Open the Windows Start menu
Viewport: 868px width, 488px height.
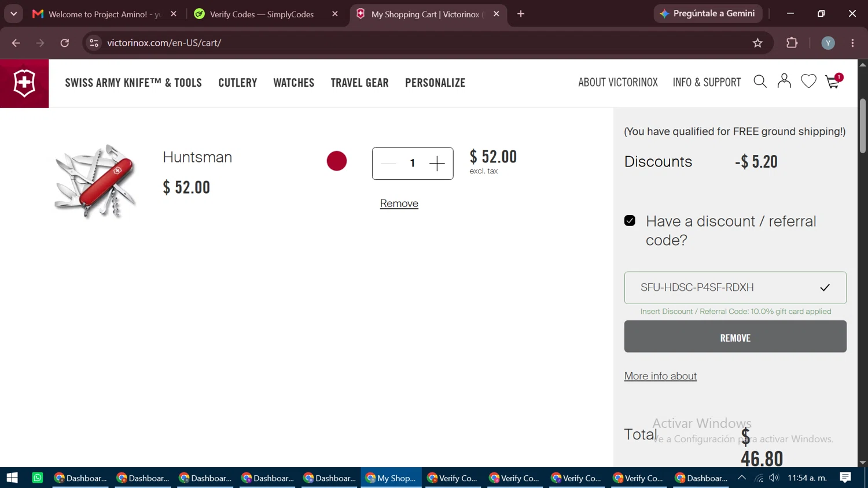[x=12, y=478]
